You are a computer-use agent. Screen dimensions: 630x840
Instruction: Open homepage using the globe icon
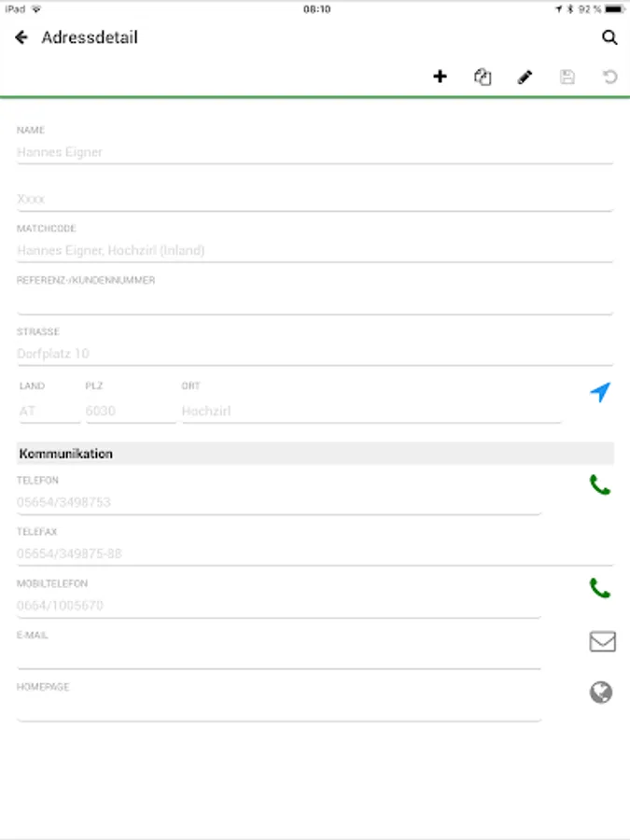coord(601,693)
